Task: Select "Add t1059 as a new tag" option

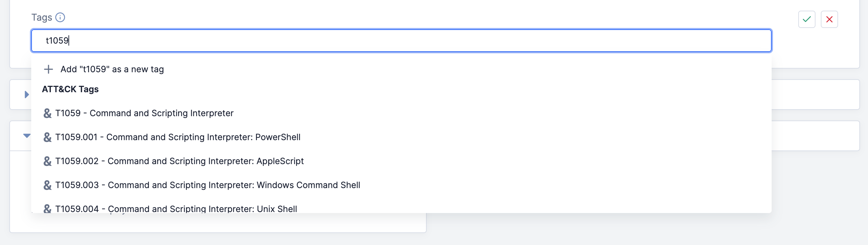Action: (112, 69)
